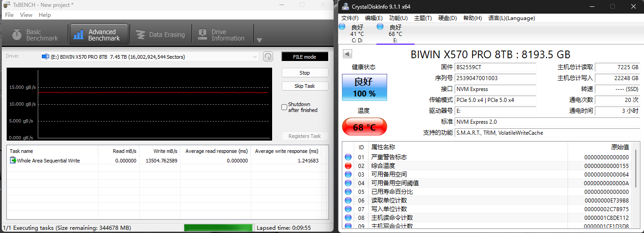Select the C: D: drive status orb
644x233 pixels.
click(342, 27)
